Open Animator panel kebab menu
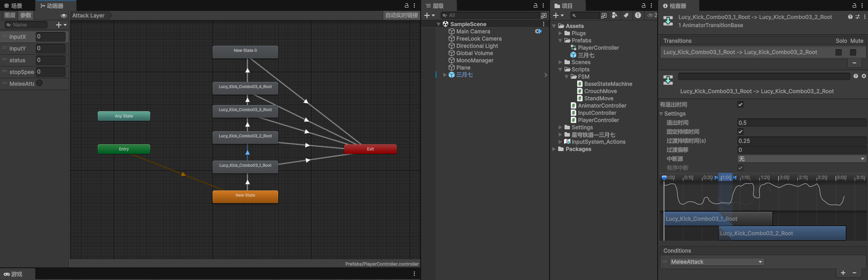This screenshot has width=868, height=280. [x=414, y=6]
